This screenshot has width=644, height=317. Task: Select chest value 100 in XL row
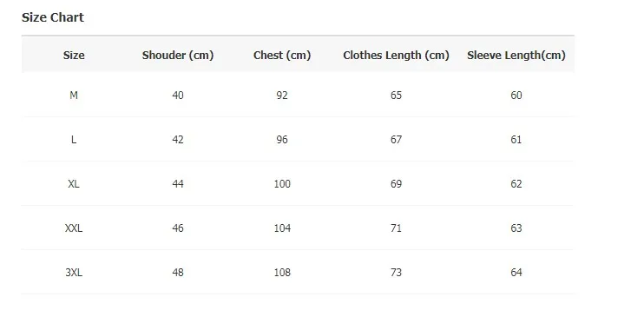282,184
